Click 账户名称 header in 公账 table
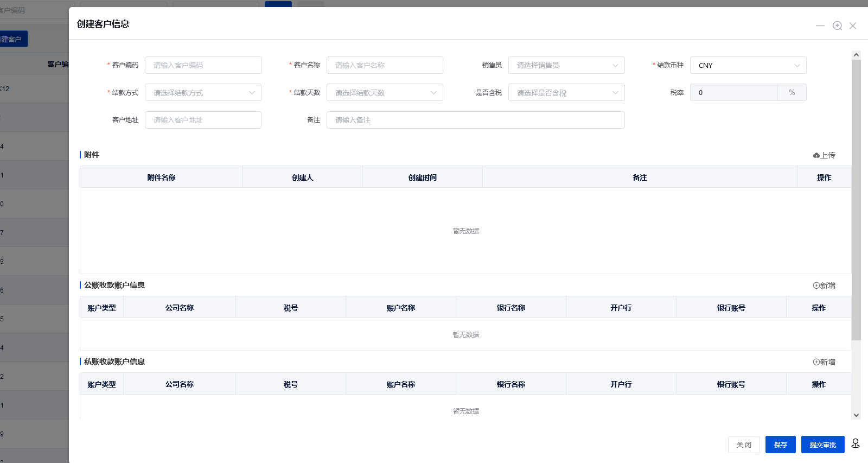 pyautogui.click(x=401, y=308)
